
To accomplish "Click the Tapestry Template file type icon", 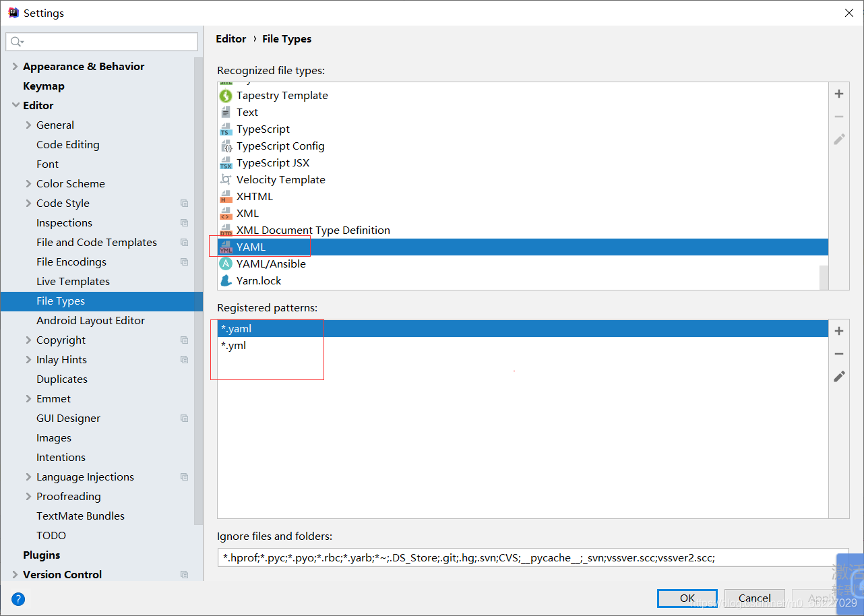I will coord(226,96).
